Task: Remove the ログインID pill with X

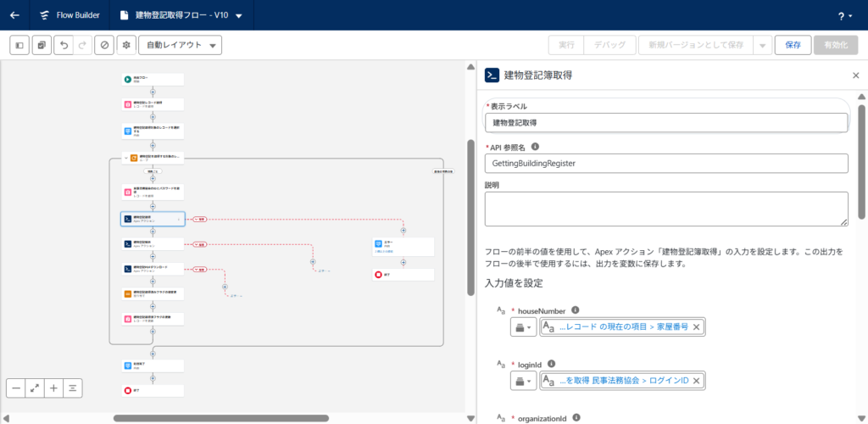Action: point(697,381)
